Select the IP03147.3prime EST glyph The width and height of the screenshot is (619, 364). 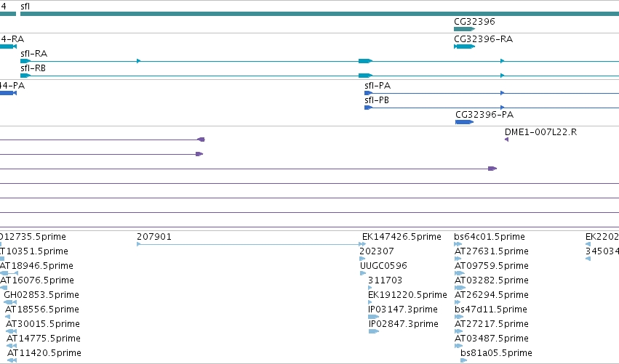coord(373,317)
